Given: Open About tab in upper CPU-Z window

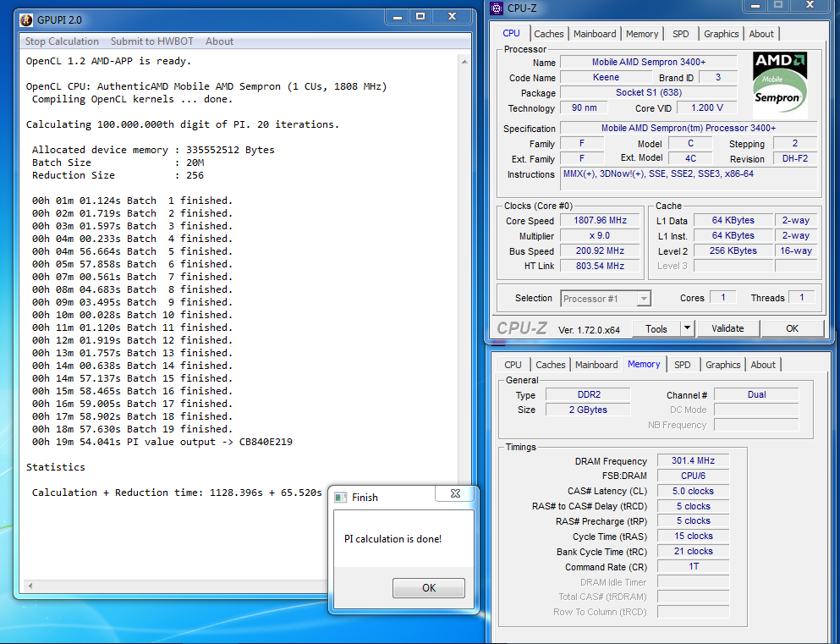Looking at the screenshot, I should pyautogui.click(x=761, y=34).
